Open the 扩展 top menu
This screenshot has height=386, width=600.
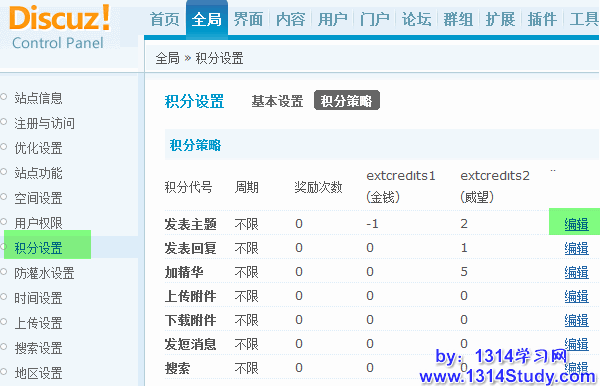[x=501, y=19]
